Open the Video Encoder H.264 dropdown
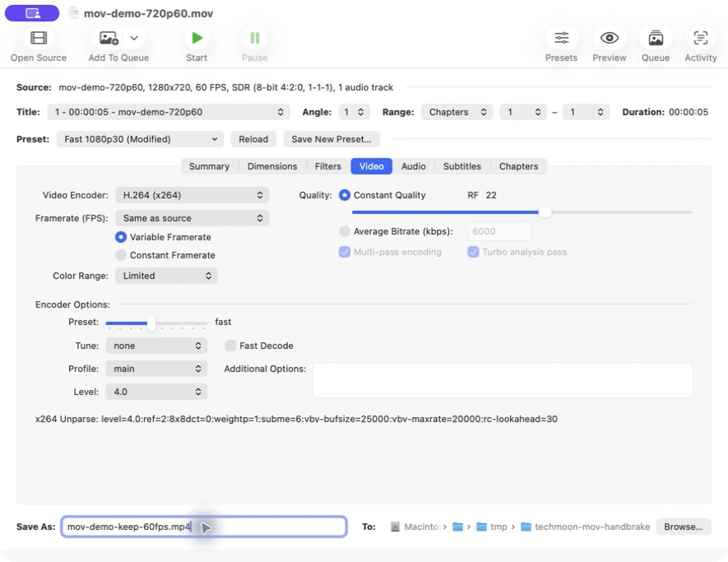728x562 pixels. point(192,195)
